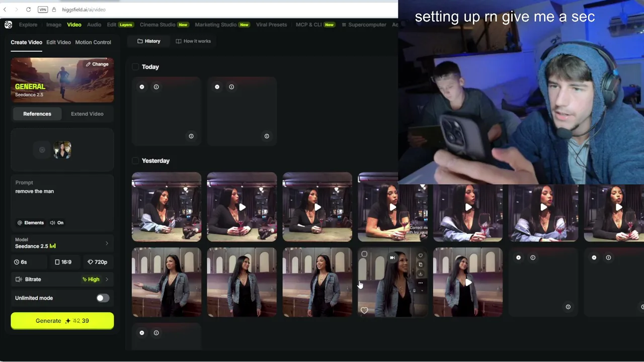Switch to the Motion Control tab

[x=93, y=42]
